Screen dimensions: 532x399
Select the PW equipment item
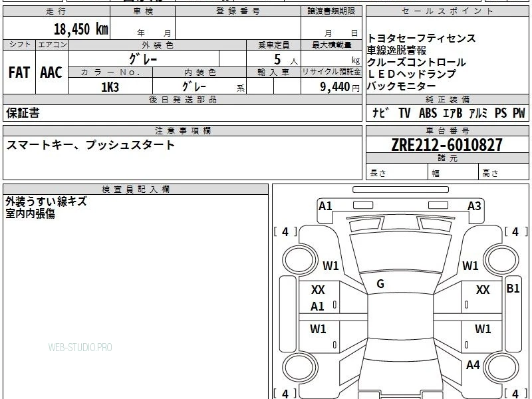click(x=519, y=112)
